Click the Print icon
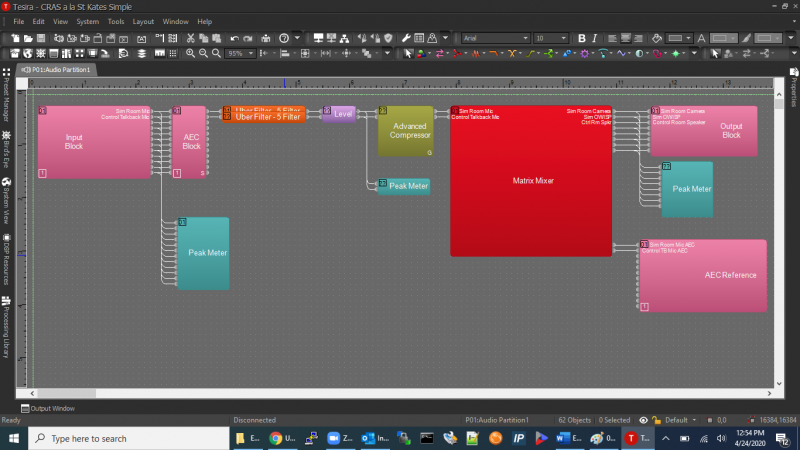Screen dimensions: 800x450 pos(266,38)
